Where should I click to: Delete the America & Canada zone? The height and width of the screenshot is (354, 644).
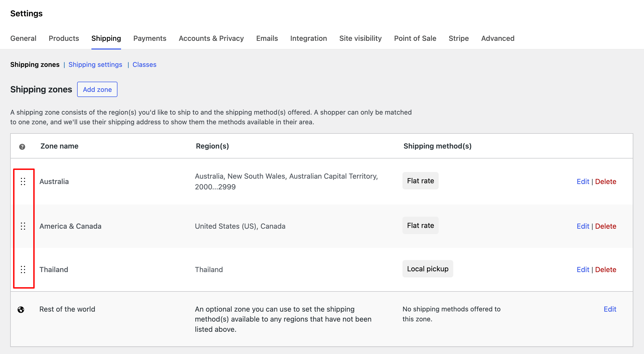[606, 226]
